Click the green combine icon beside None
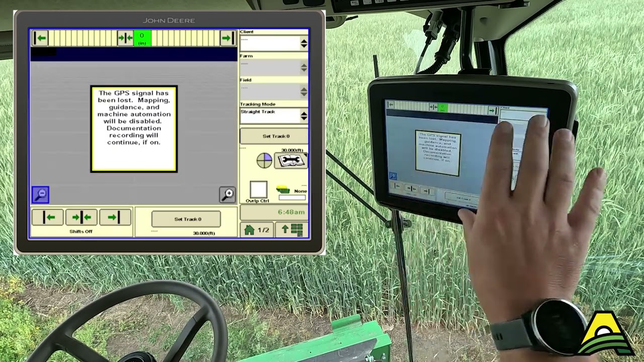Image resolution: width=644 pixels, height=362 pixels. point(283,190)
